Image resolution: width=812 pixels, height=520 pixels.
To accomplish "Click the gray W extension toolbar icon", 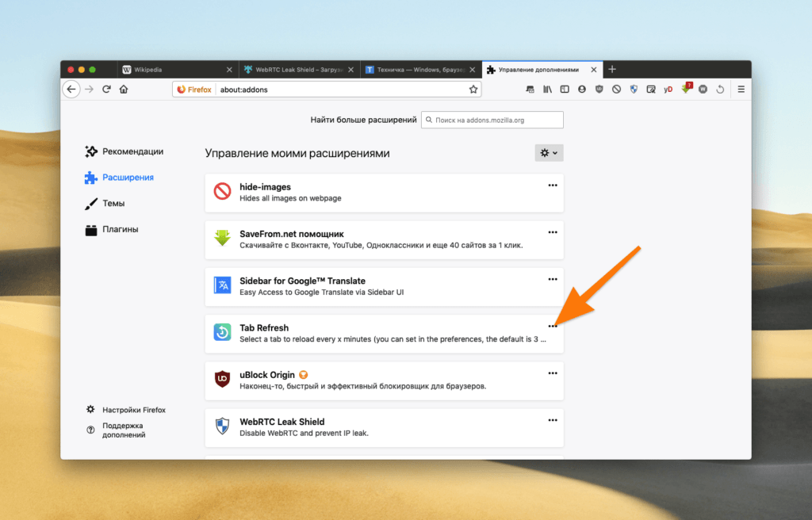I will [x=703, y=89].
